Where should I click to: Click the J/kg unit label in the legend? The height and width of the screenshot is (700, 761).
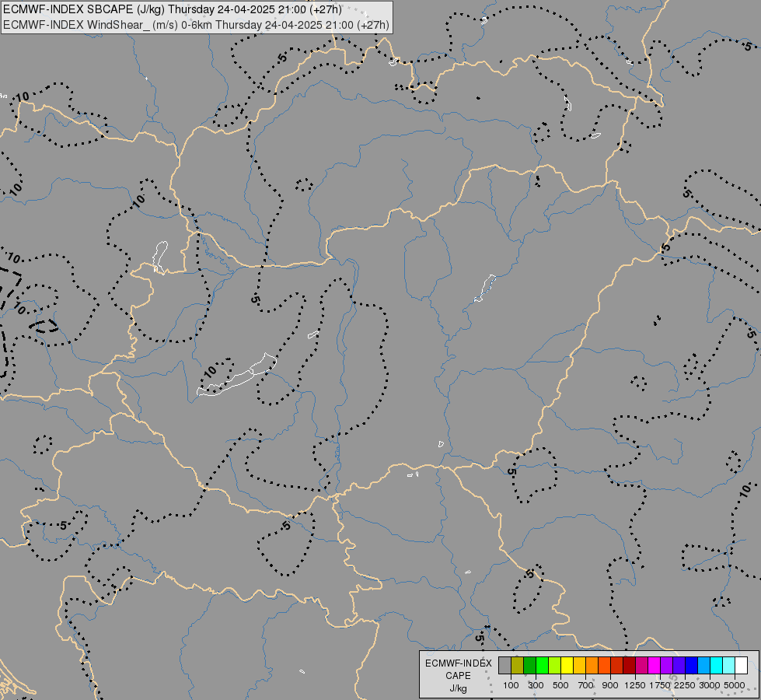[458, 688]
